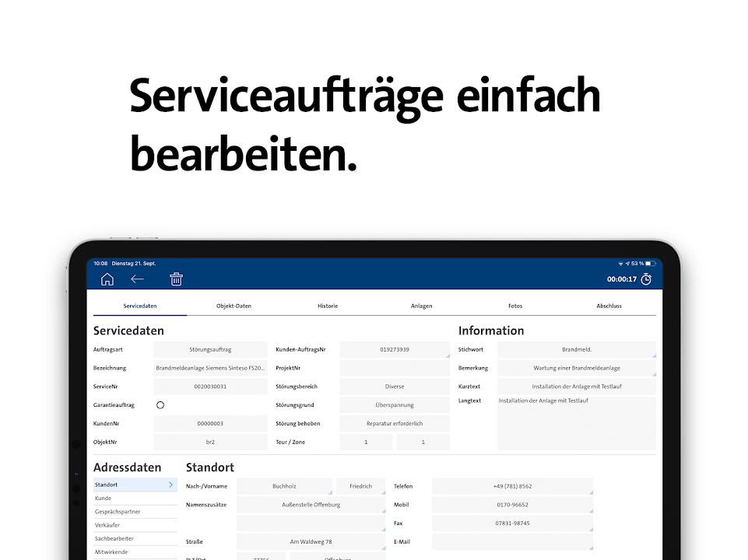Select Sachbearbeiter in address list
The width and height of the screenshot is (748, 560).
pyautogui.click(x=114, y=538)
